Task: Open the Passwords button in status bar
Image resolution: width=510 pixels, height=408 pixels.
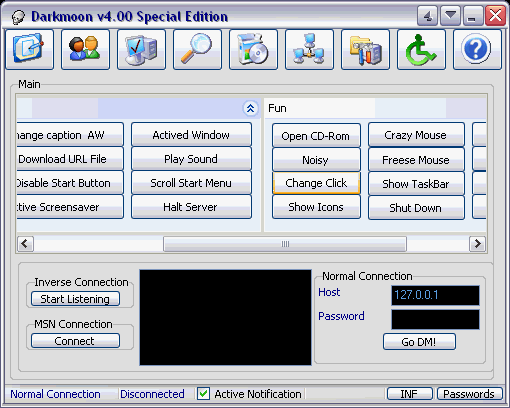Action: click(x=469, y=394)
